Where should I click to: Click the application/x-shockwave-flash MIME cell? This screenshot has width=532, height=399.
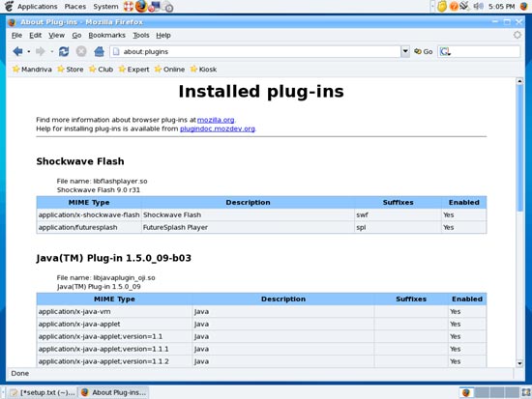(x=89, y=214)
